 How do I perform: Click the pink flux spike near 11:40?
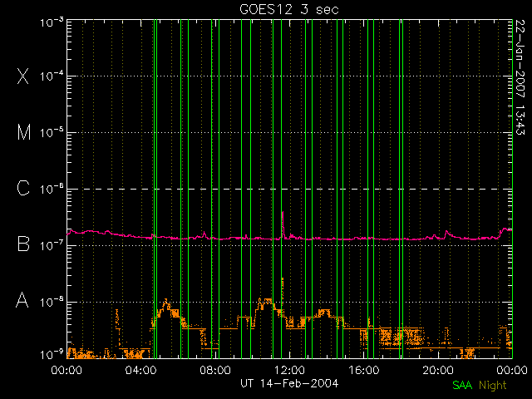click(283, 224)
